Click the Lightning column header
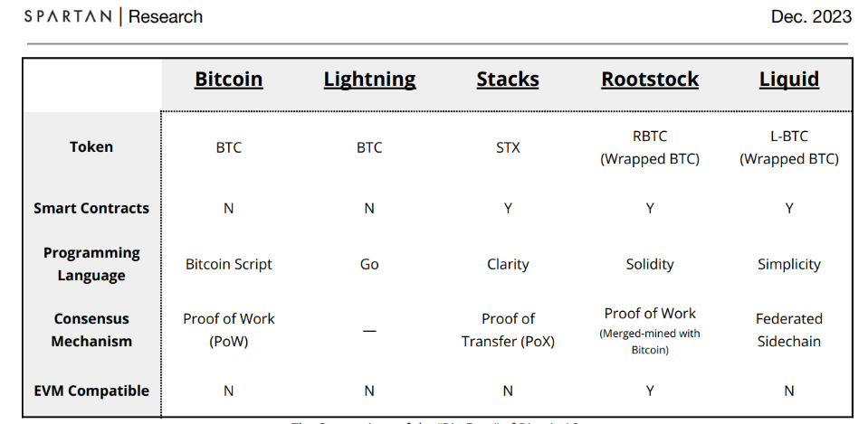This screenshot has width=868, height=424. point(370,80)
